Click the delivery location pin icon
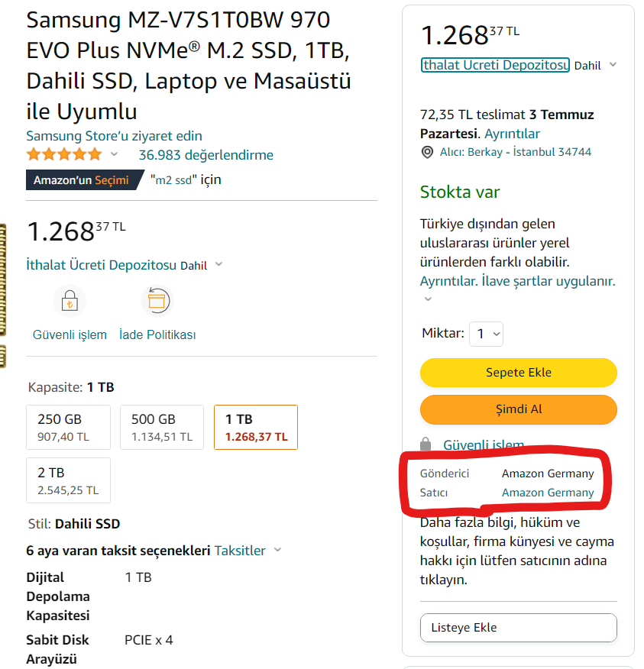644x669 pixels. click(x=427, y=152)
